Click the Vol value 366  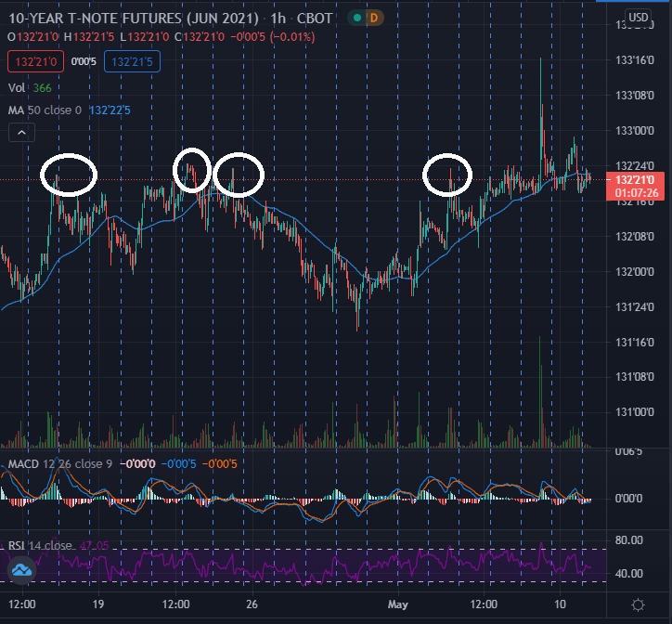point(42,88)
